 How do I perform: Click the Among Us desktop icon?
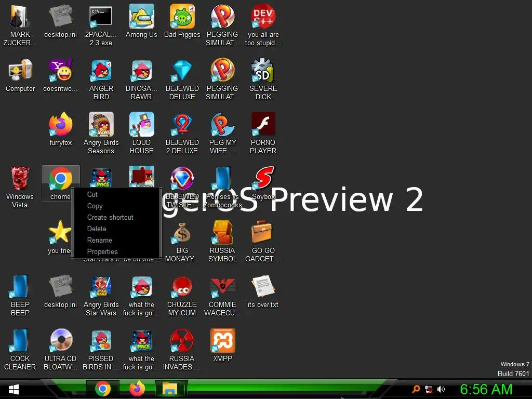[141, 21]
